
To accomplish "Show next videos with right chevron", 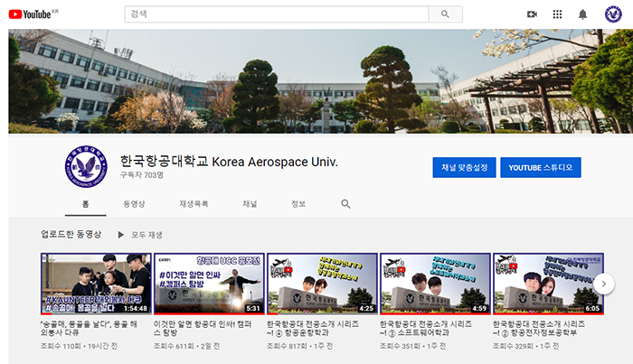I will tap(603, 284).
